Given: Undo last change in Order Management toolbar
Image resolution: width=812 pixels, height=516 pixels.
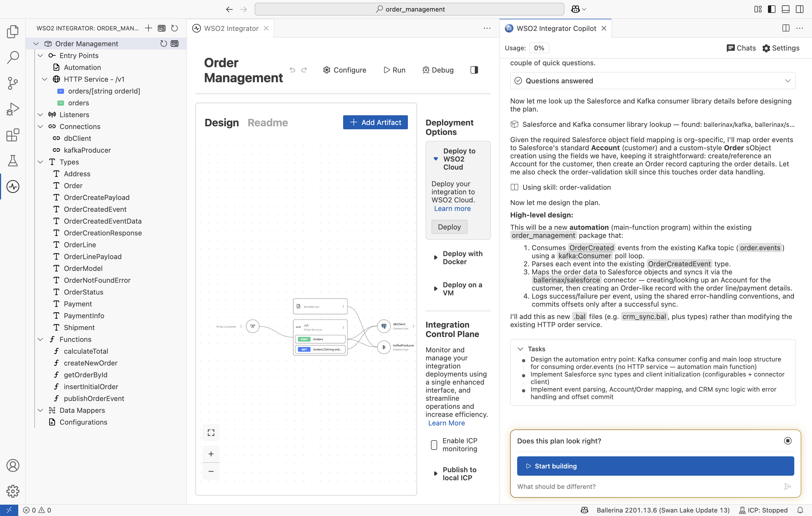Looking at the screenshot, I should pos(292,70).
